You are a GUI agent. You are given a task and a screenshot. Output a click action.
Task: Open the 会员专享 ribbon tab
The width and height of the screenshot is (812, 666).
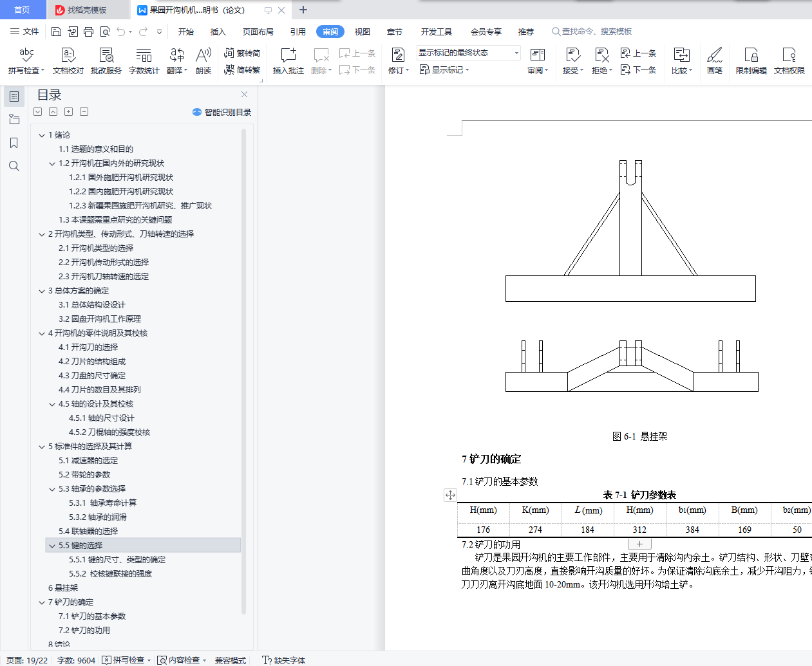point(486,32)
